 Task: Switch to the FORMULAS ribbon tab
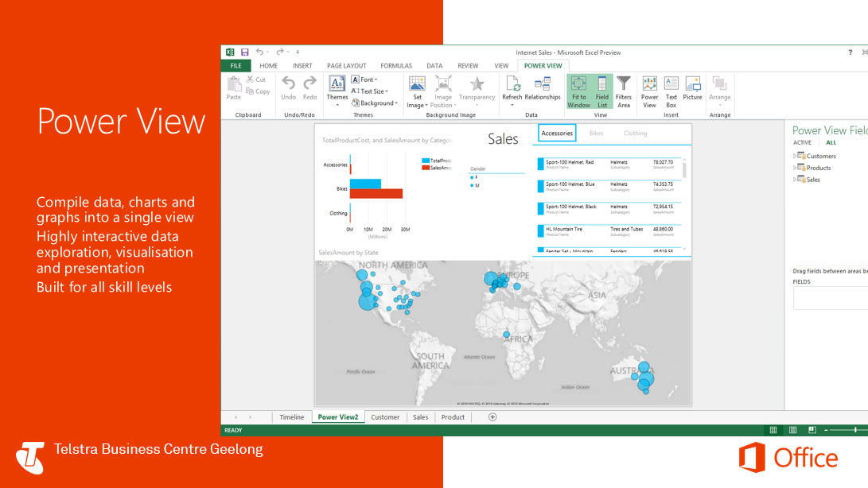click(395, 66)
